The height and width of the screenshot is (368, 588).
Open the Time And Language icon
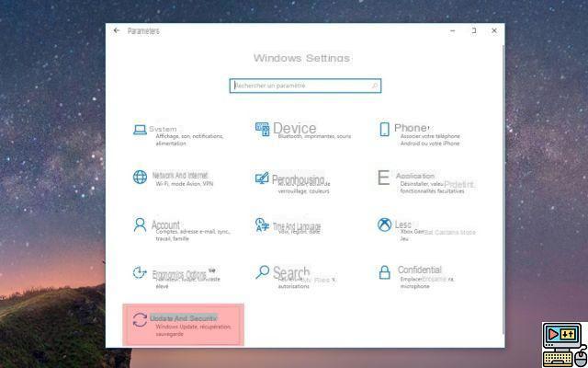[x=262, y=224]
